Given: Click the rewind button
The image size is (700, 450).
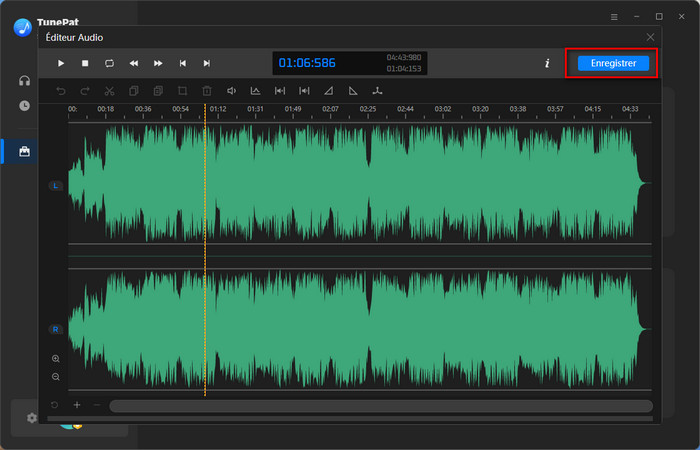Looking at the screenshot, I should coord(134,63).
